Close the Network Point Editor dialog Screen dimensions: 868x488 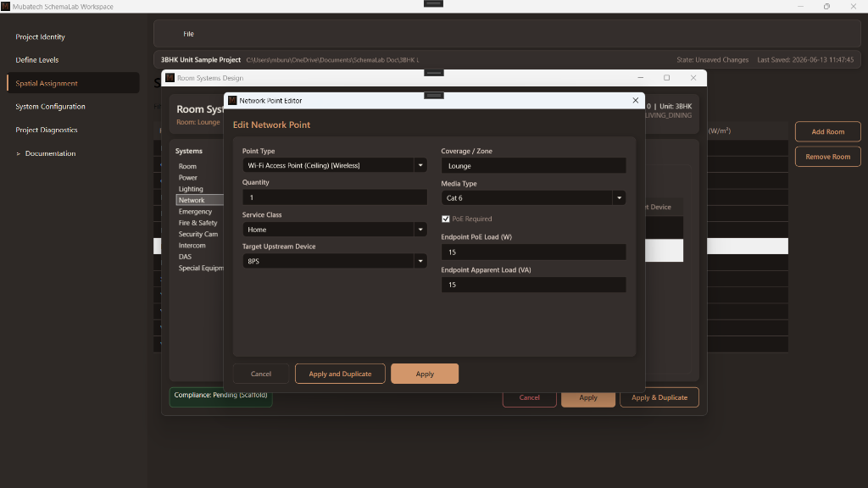tap(636, 100)
